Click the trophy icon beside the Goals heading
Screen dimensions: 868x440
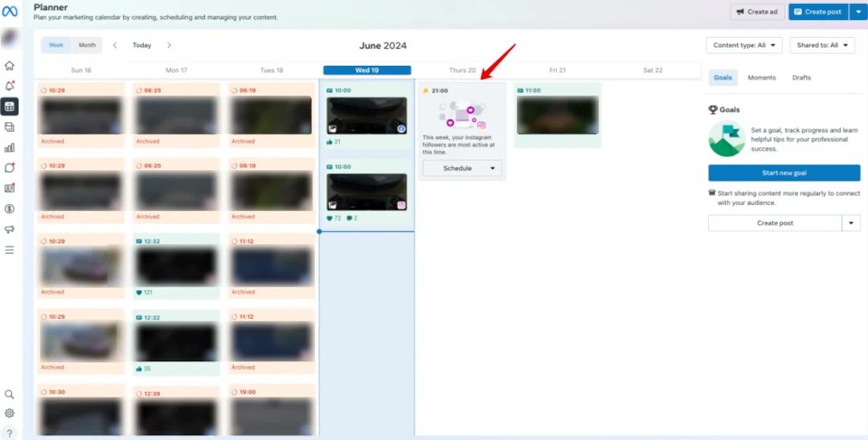pyautogui.click(x=713, y=110)
